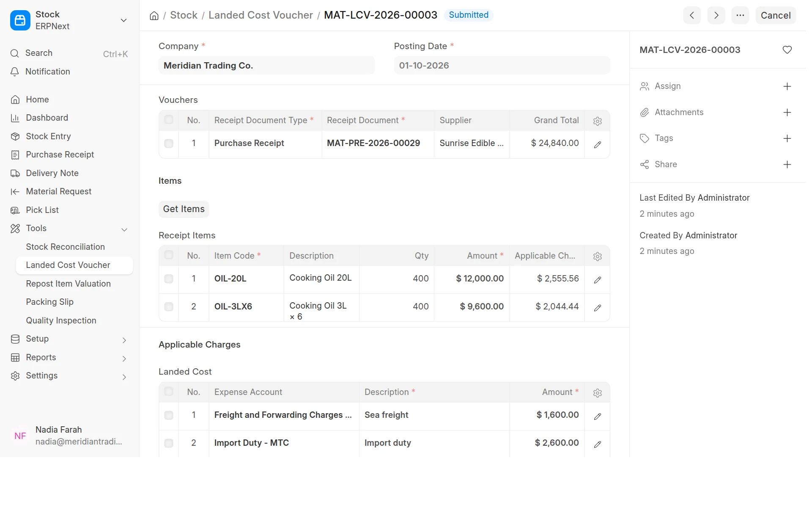This screenshot has width=812, height=508.
Task: Open Vouchers table settings gear
Action: coord(597,121)
